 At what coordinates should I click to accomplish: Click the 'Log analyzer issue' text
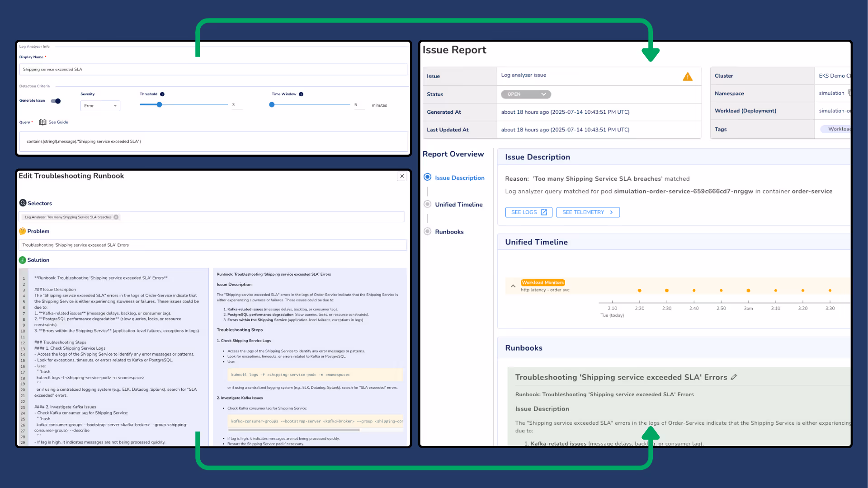524,75
